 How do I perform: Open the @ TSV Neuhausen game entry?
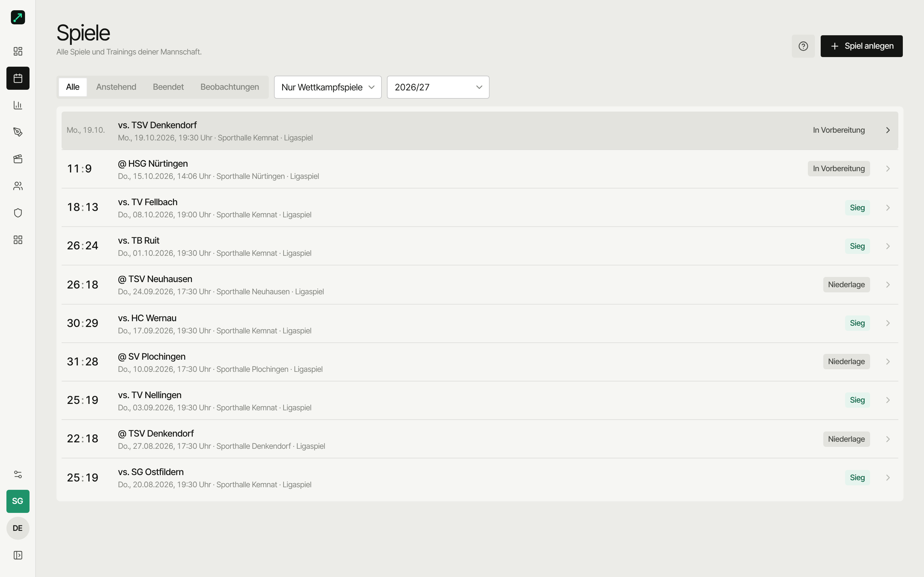[480, 285]
